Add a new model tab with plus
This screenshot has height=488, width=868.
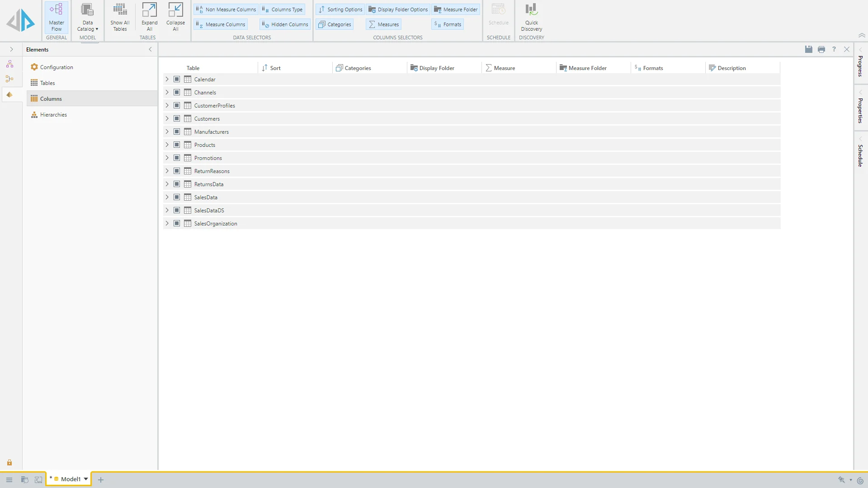[101, 480]
